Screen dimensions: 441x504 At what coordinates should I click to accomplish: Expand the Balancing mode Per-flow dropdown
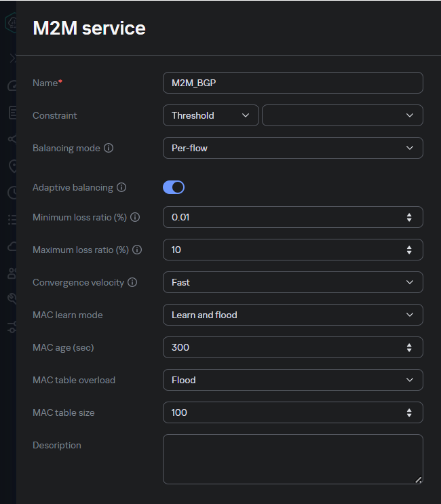click(x=292, y=148)
